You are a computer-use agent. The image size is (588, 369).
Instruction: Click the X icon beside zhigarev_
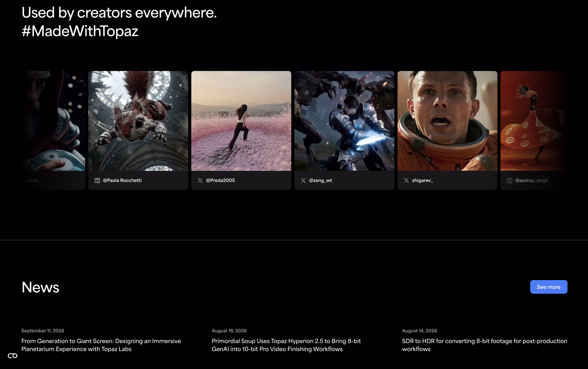point(406,180)
